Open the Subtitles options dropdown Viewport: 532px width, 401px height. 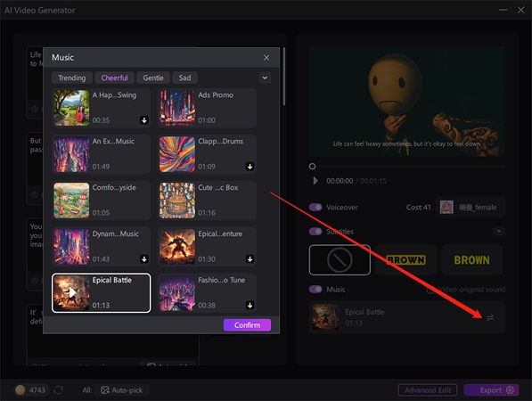(499, 232)
